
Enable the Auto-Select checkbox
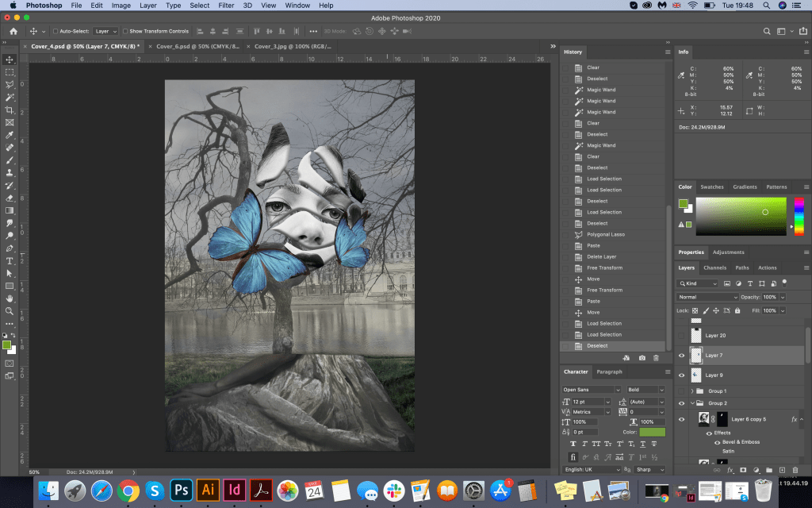[x=55, y=31]
